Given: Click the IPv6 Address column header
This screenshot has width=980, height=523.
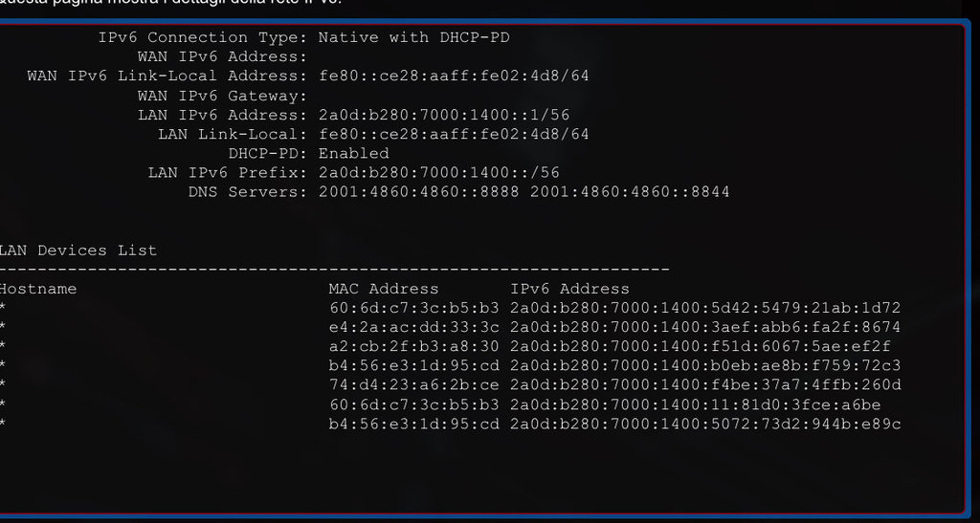Looking at the screenshot, I should point(569,289).
